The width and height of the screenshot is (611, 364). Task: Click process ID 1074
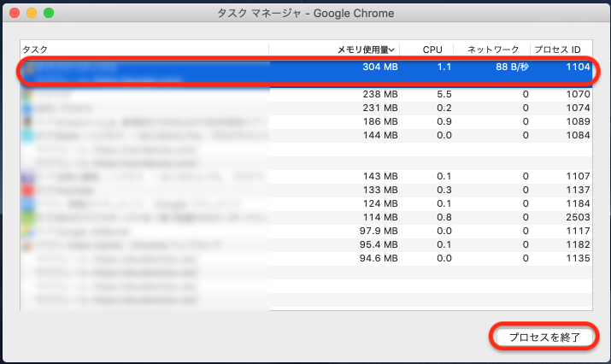[x=578, y=108]
